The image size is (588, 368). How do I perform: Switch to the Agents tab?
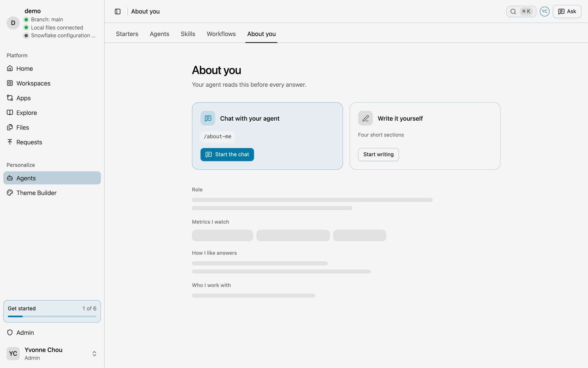[159, 34]
